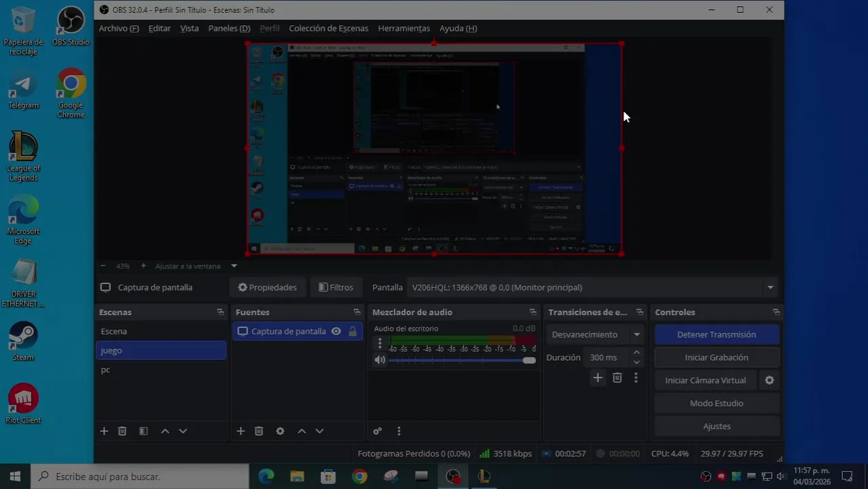Open Desvanecimiento transition dropdown
This screenshot has width=868, height=489.
[x=595, y=334]
